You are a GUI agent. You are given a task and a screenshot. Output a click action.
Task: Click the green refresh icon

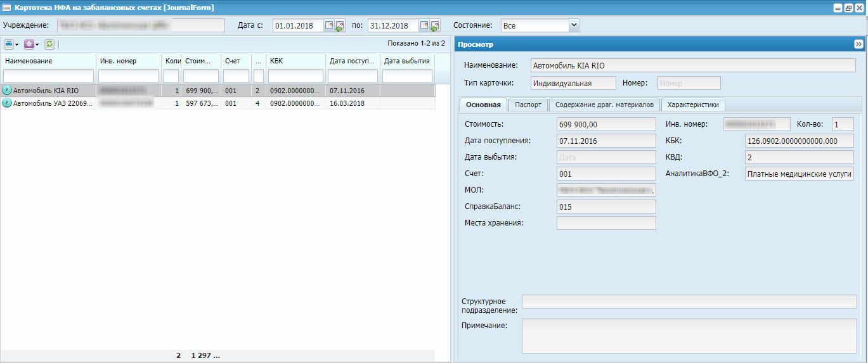tap(49, 44)
